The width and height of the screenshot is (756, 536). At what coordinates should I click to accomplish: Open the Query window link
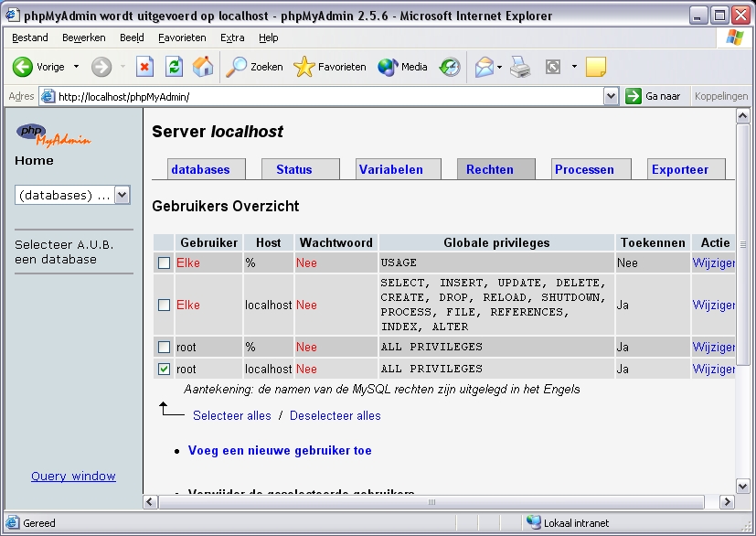[73, 477]
